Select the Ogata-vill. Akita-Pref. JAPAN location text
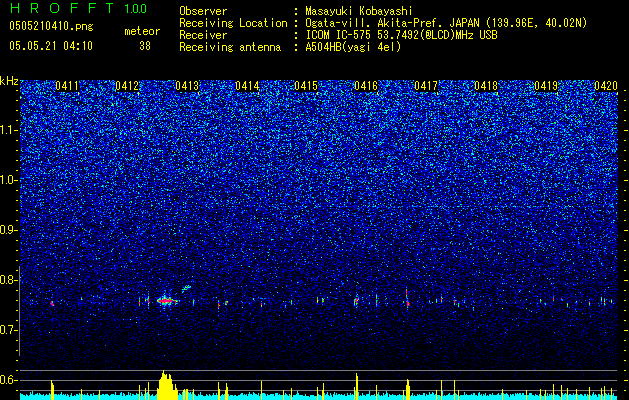Viewport: 629px width, 400px height. click(x=446, y=23)
